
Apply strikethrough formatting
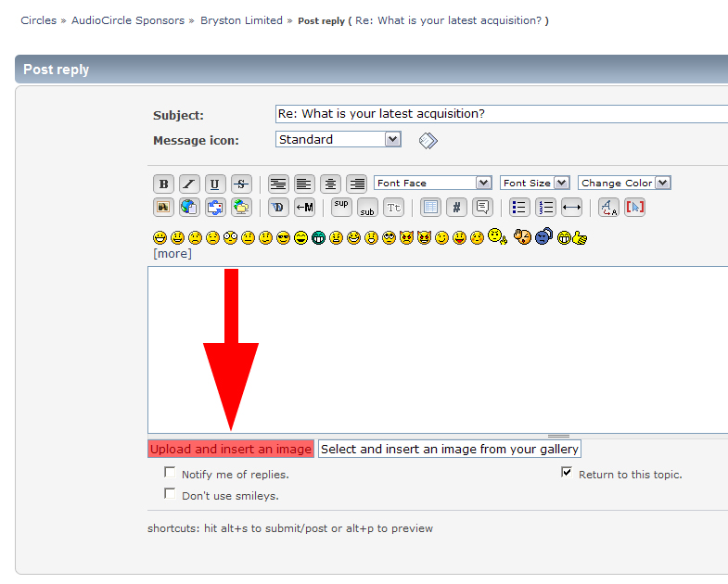[x=241, y=184]
